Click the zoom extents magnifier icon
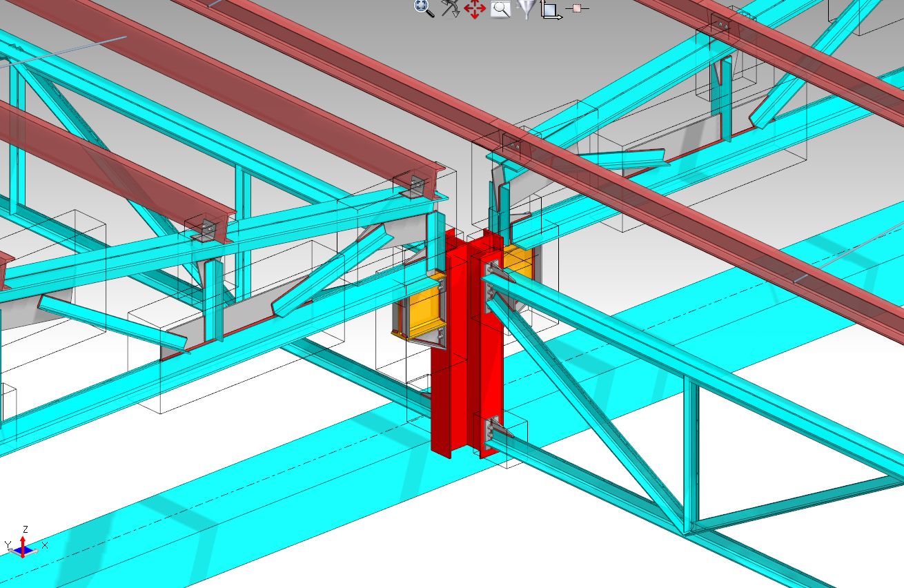 click(423, 8)
